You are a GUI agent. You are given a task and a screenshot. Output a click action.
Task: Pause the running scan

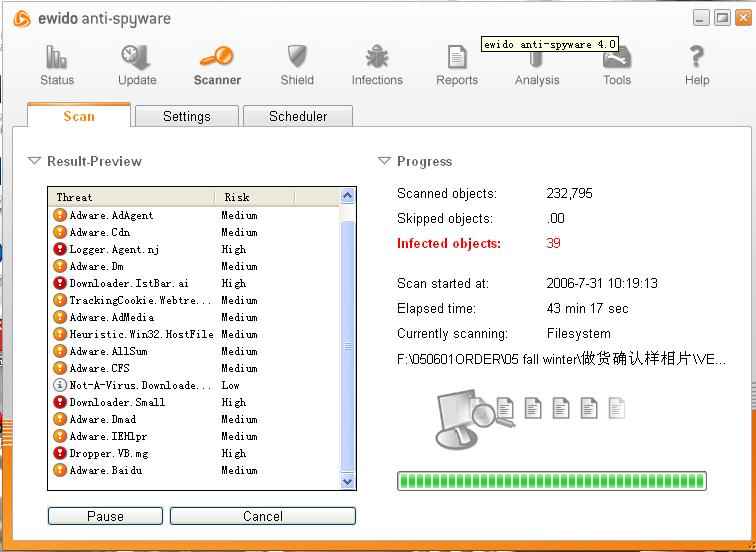105,516
